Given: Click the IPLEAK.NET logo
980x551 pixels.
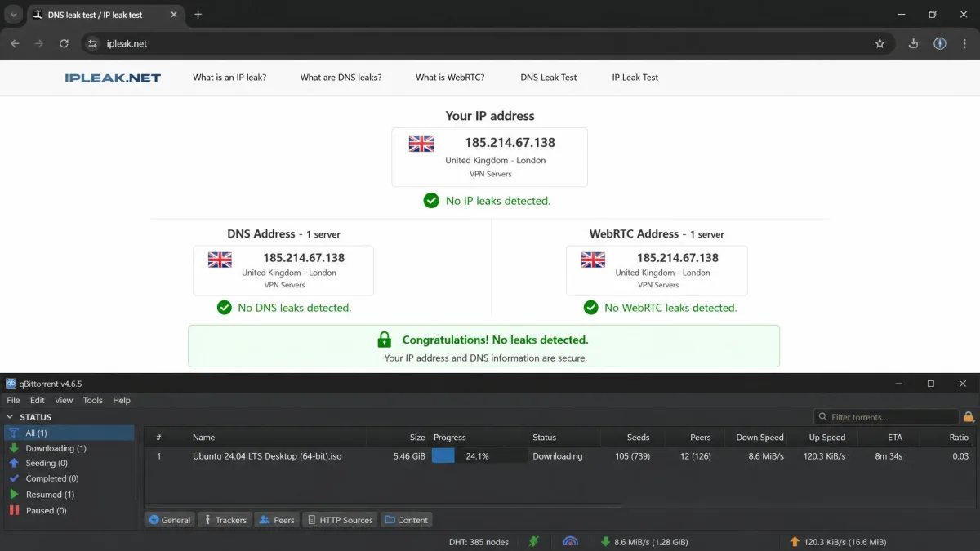Looking at the screenshot, I should coord(113,78).
